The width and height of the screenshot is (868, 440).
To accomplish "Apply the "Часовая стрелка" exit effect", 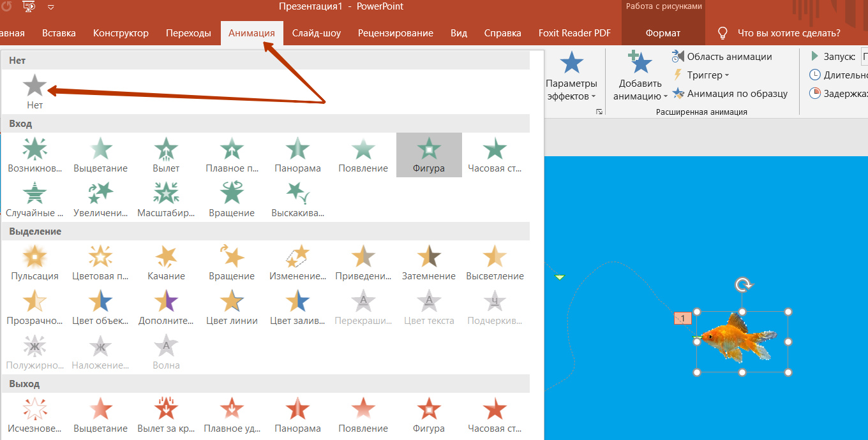I will coord(495,415).
